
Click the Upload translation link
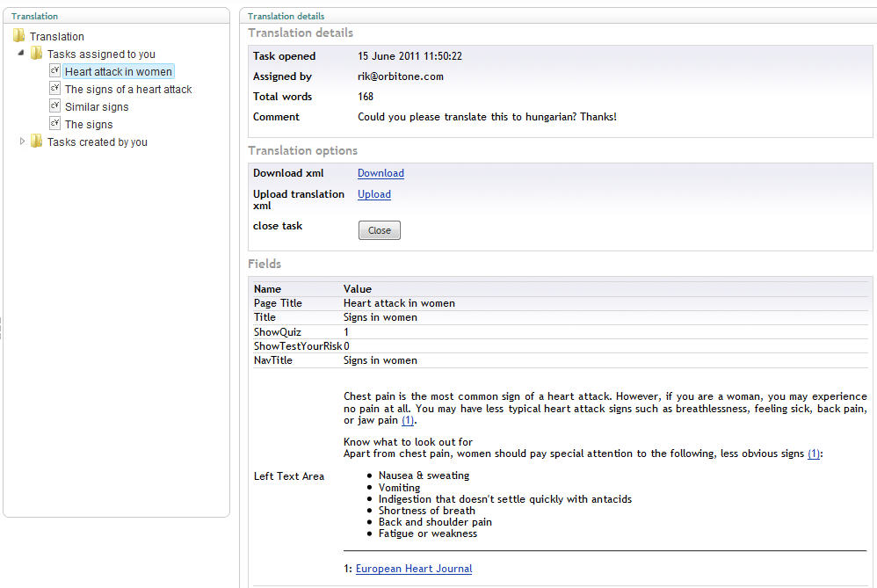pos(373,194)
